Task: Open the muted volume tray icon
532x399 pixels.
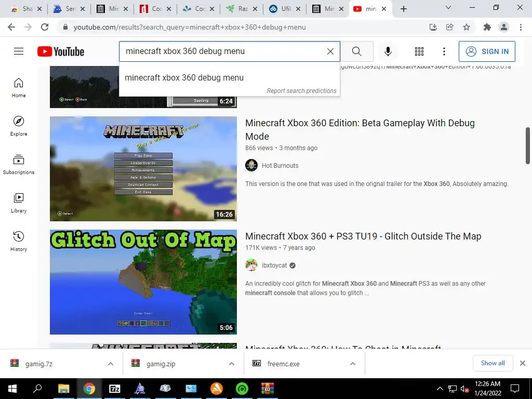Action: [x=465, y=389]
